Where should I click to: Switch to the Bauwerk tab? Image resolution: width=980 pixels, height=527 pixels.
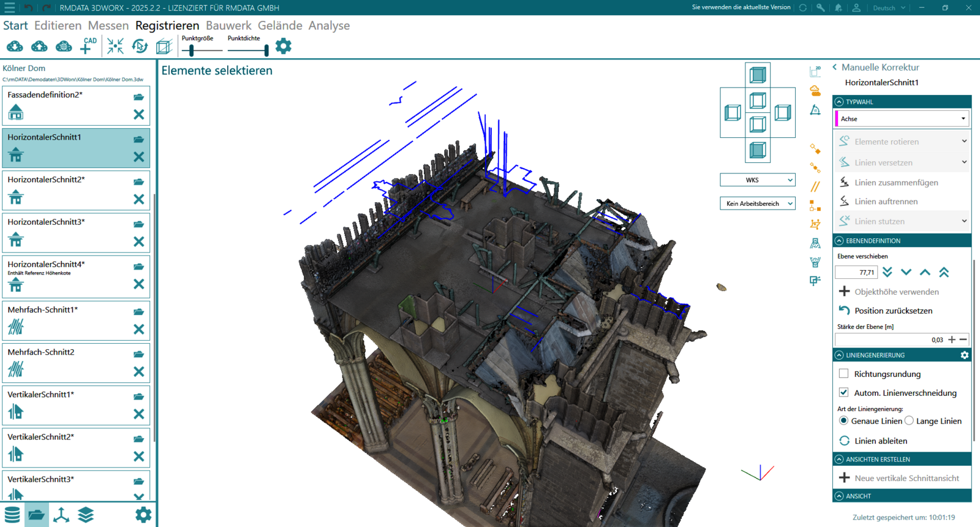tap(228, 26)
